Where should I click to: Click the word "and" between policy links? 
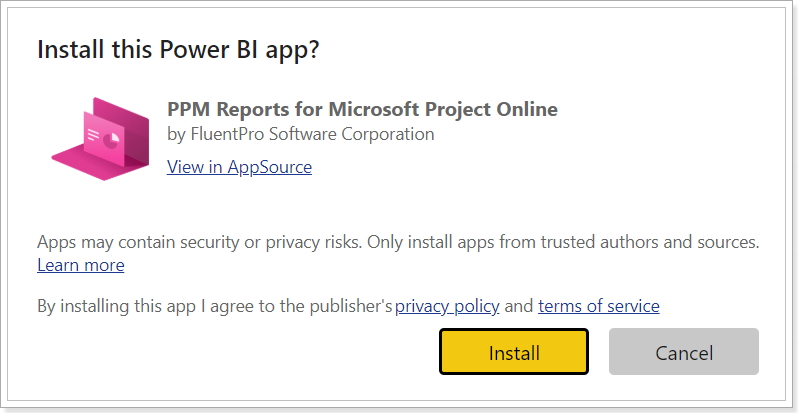click(519, 307)
